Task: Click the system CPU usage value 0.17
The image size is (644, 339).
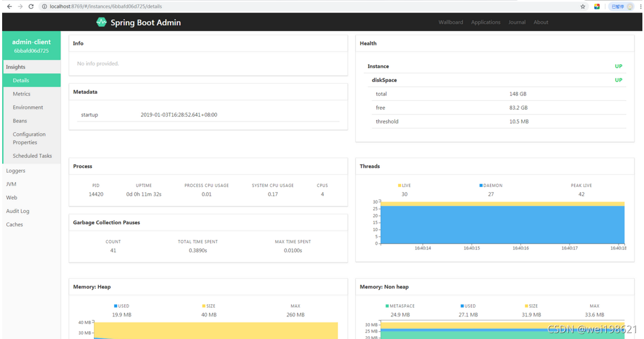Action: click(273, 194)
